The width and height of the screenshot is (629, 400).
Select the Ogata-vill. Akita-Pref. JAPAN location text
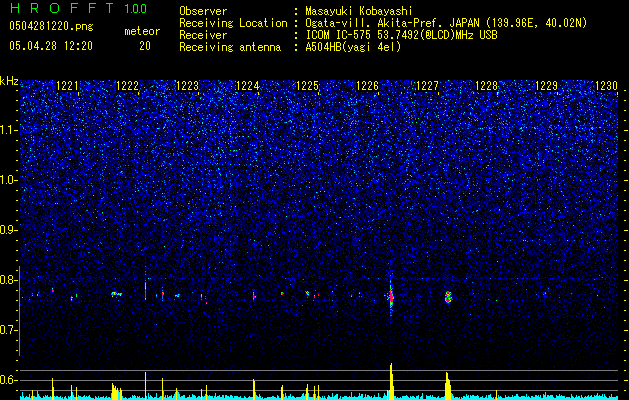click(446, 23)
